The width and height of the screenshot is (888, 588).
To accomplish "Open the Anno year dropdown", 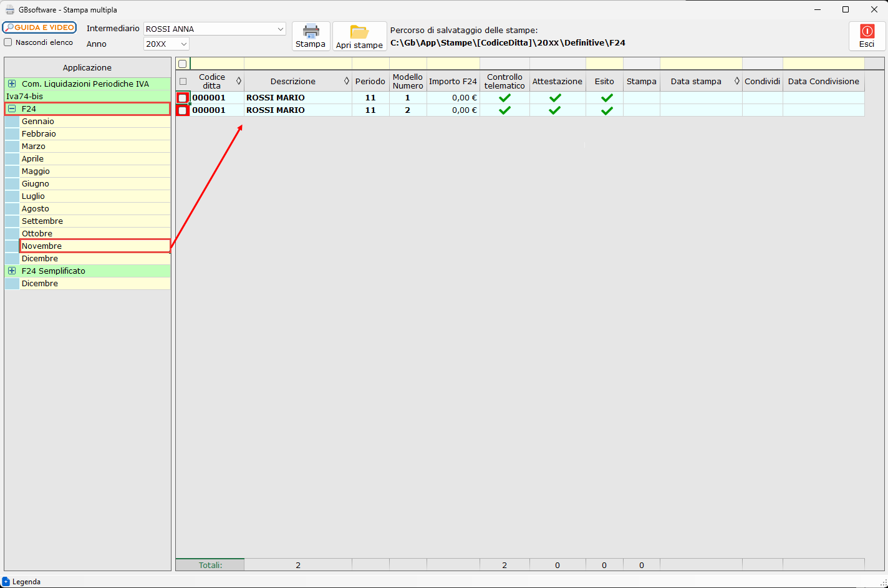I will 183,44.
